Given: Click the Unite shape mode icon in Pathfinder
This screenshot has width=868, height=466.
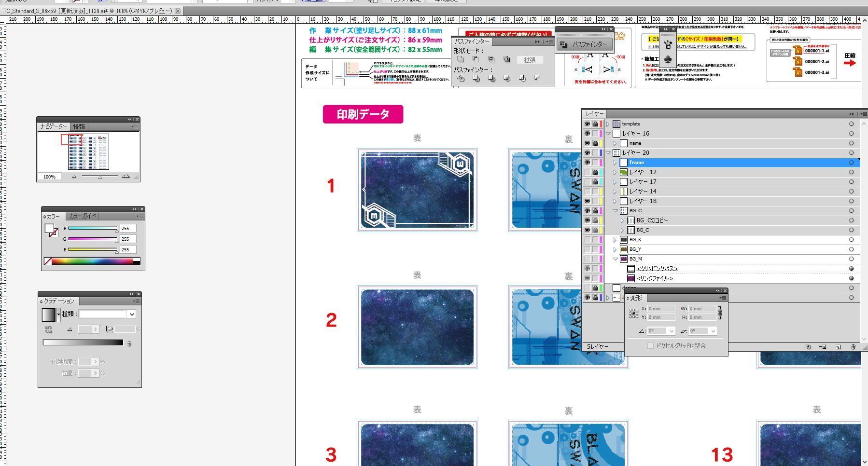Looking at the screenshot, I should click(x=460, y=59).
